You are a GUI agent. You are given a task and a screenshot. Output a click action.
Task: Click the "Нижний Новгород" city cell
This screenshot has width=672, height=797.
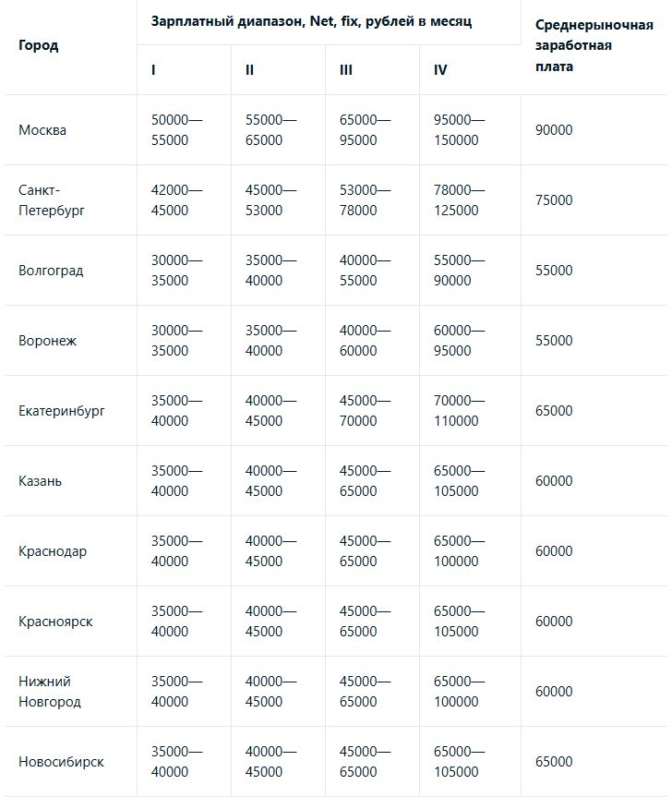[50, 692]
